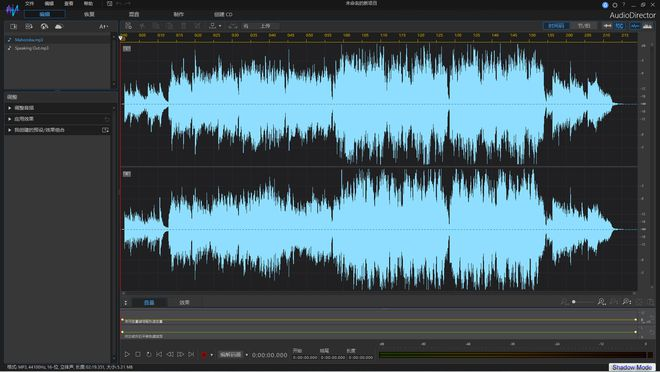Click the icon left of 上传 button
Screen dimensions: 660x372
pos(246,26)
